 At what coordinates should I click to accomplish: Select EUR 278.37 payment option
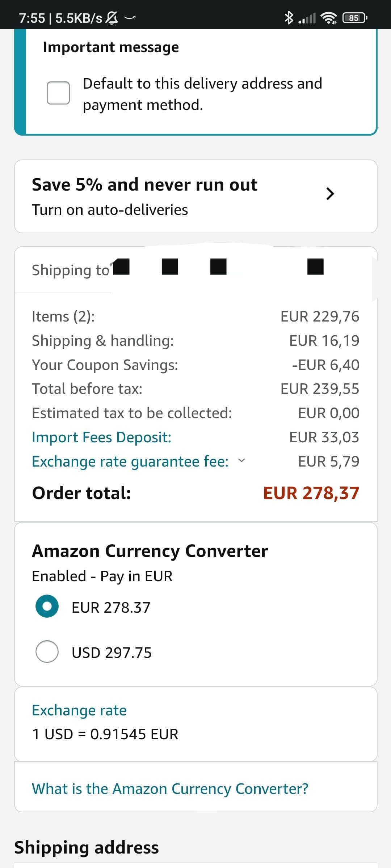pyautogui.click(x=47, y=606)
